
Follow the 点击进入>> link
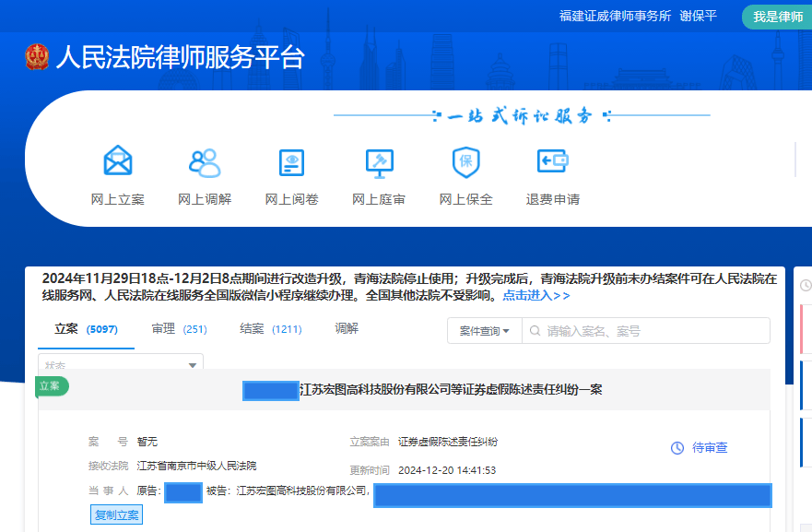tap(536, 295)
